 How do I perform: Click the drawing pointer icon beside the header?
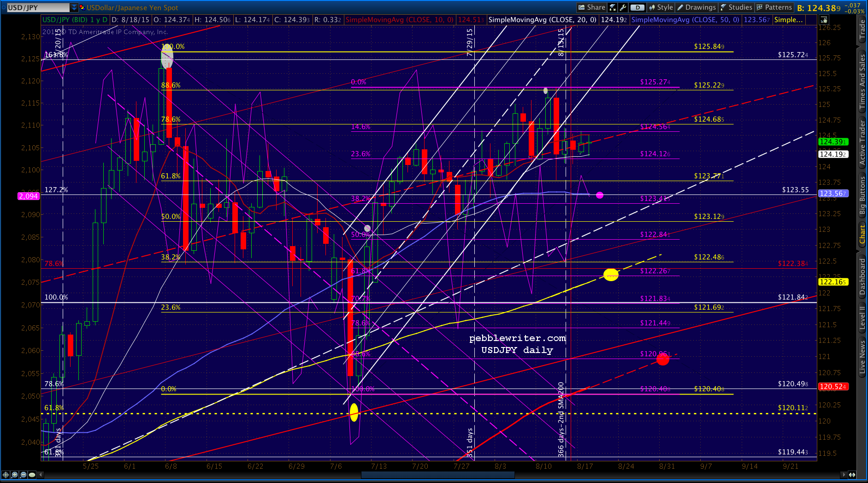pyautogui.click(x=823, y=20)
